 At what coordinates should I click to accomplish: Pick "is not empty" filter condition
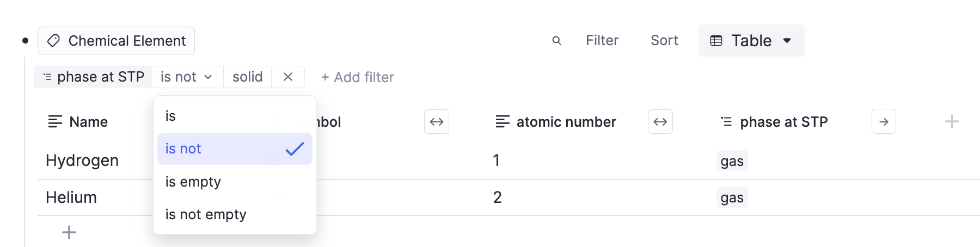(206, 214)
